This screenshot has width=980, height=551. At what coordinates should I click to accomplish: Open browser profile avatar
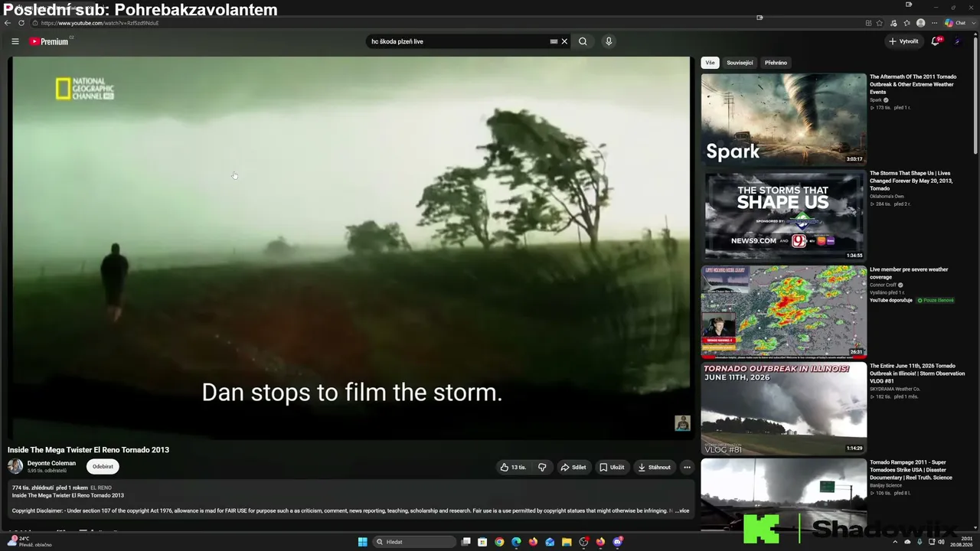tap(920, 23)
